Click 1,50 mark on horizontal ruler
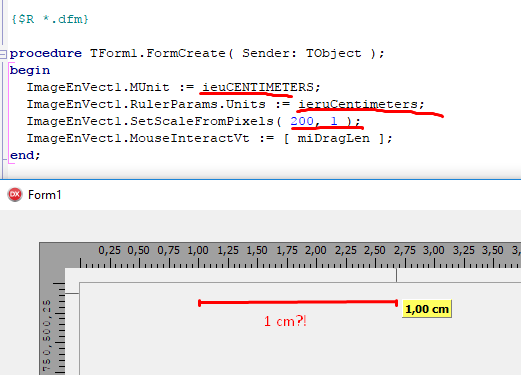This screenshot has height=375, width=521. [x=257, y=251]
